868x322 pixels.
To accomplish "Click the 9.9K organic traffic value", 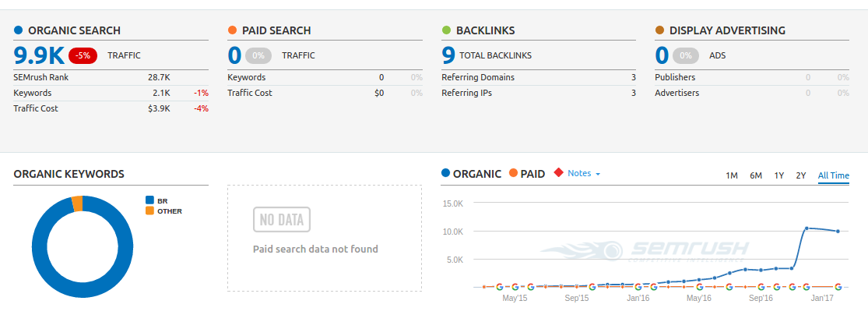I will [x=39, y=55].
